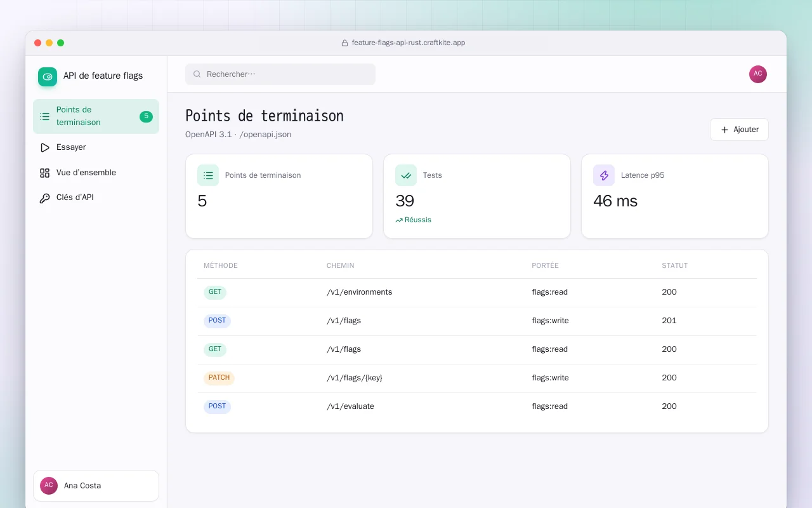
Task: Click the list icon on the Points de terminaison card
Action: click(208, 175)
